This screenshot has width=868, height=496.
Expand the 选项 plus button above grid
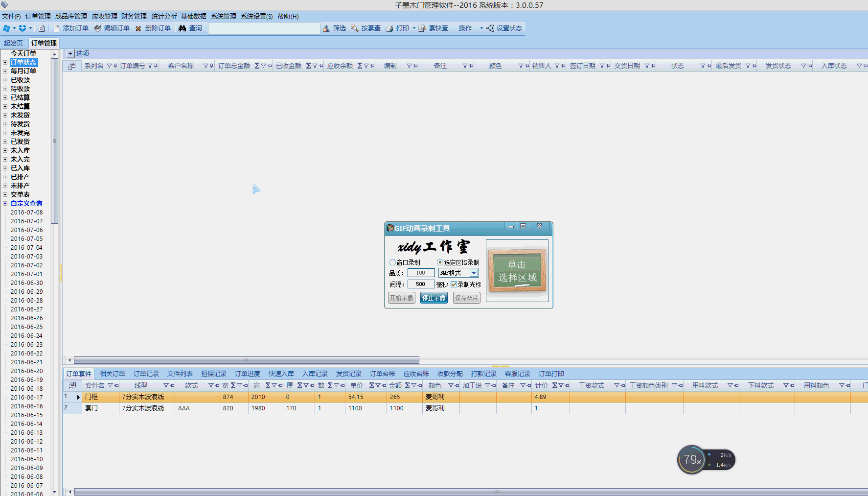click(70, 53)
